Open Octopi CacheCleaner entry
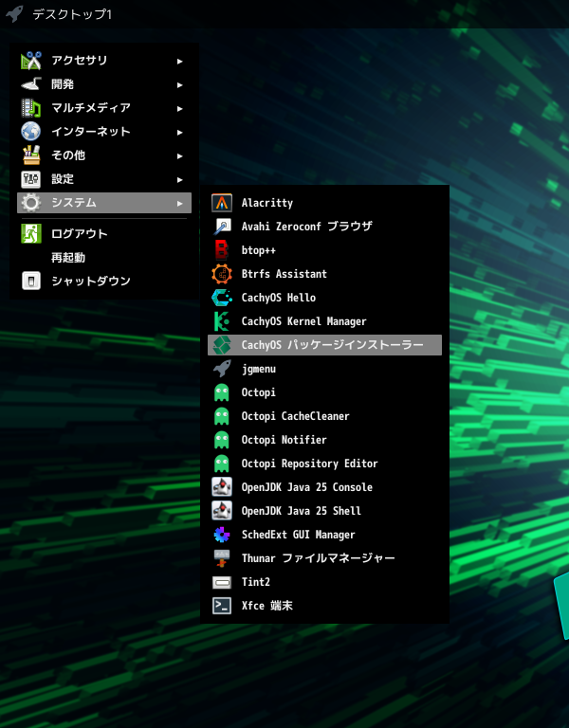This screenshot has height=728, width=569. 324,416
